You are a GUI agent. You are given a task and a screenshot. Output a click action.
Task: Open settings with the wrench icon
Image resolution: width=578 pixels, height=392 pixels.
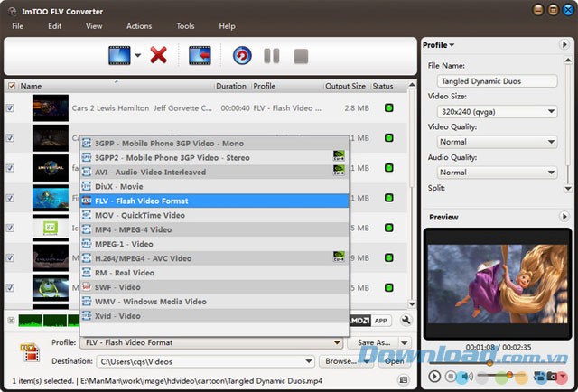point(406,320)
